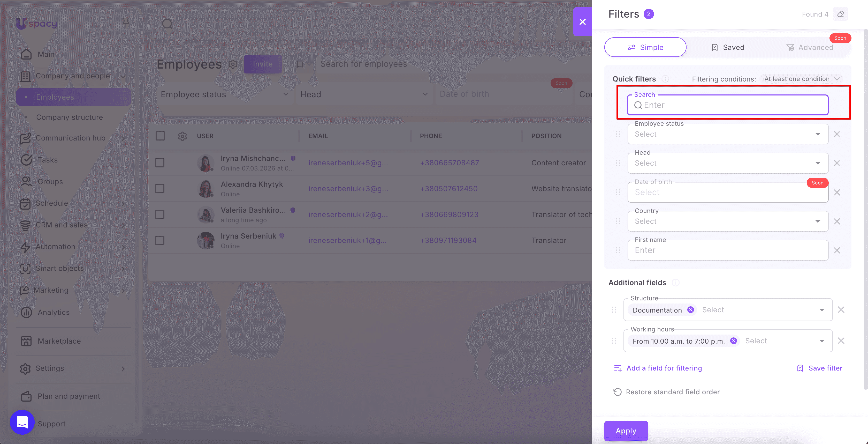Image resolution: width=868 pixels, height=444 pixels.
Task: Open Employees settings gear next to title
Action: pyautogui.click(x=233, y=64)
